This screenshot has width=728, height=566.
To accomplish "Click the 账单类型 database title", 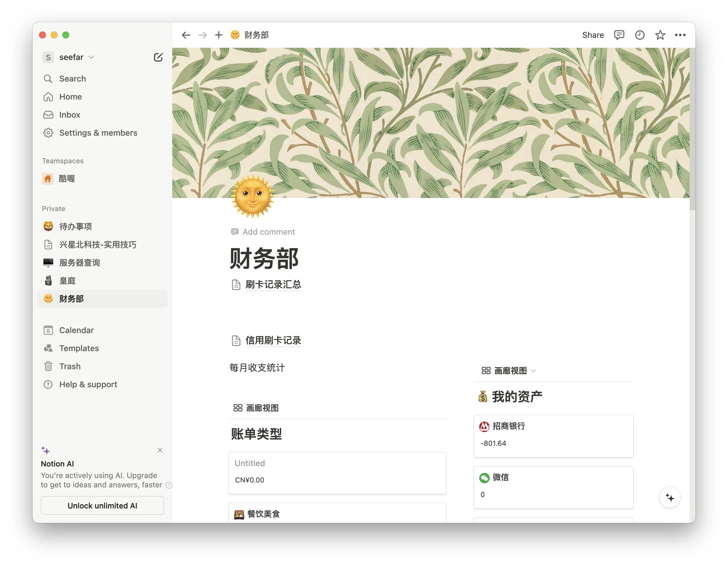I will coord(257,434).
